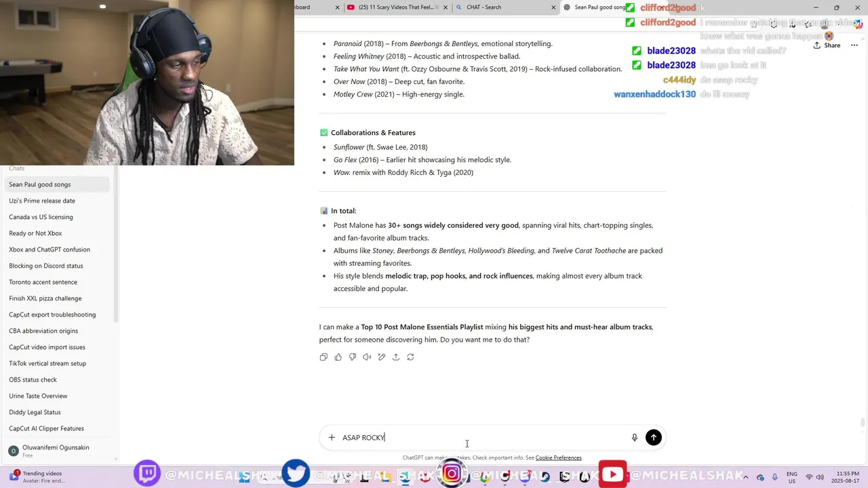Open Cookie Preferences link
This screenshot has width=868, height=488.
(558, 457)
